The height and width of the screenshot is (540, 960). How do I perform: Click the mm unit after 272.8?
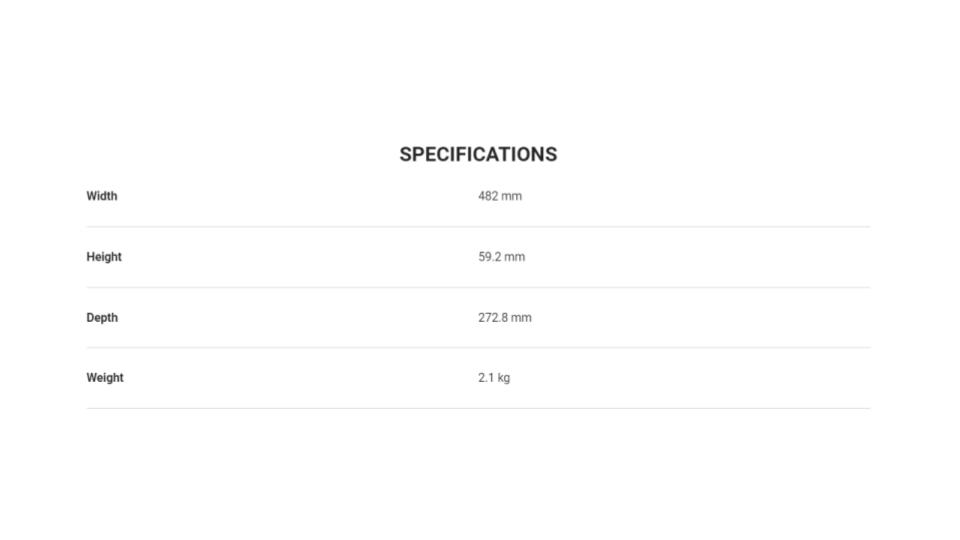click(522, 317)
